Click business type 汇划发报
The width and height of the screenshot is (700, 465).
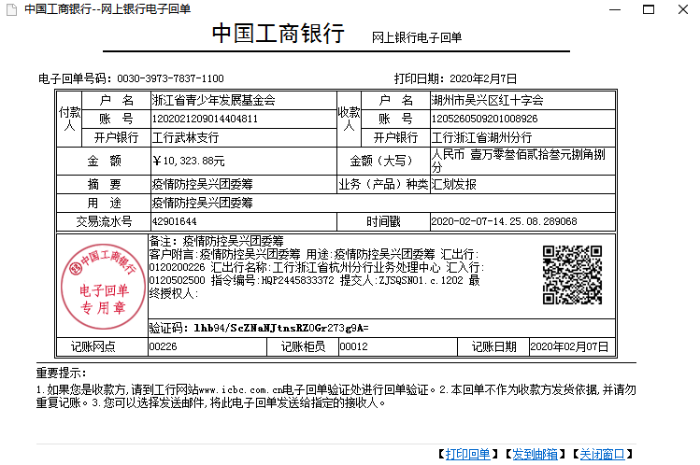pos(454,184)
